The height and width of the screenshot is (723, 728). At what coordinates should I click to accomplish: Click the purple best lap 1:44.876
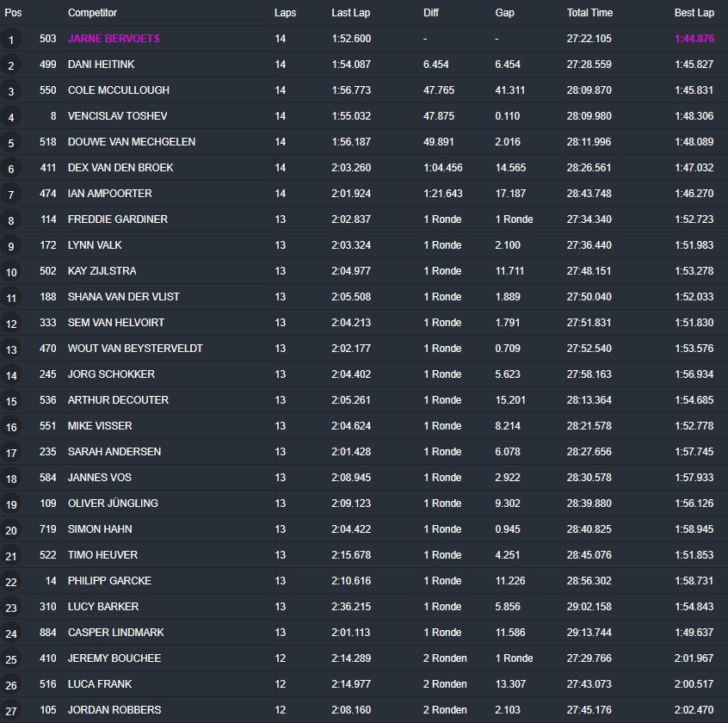tap(694, 39)
